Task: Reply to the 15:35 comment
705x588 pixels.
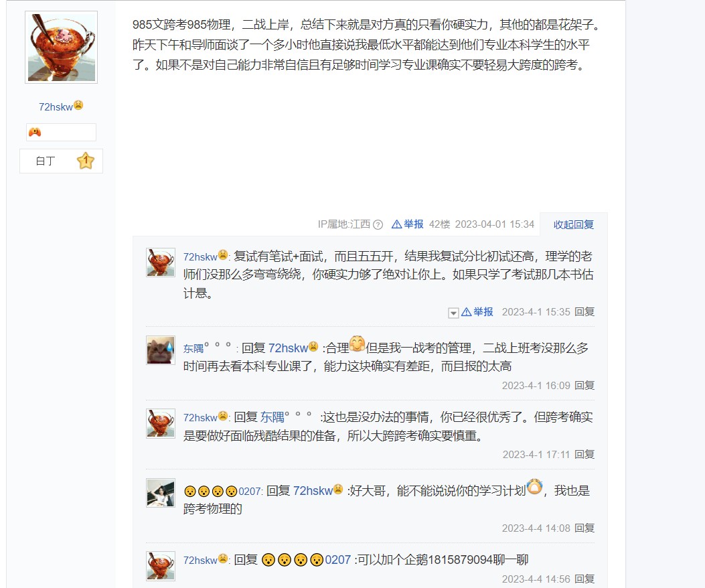Action: point(584,312)
